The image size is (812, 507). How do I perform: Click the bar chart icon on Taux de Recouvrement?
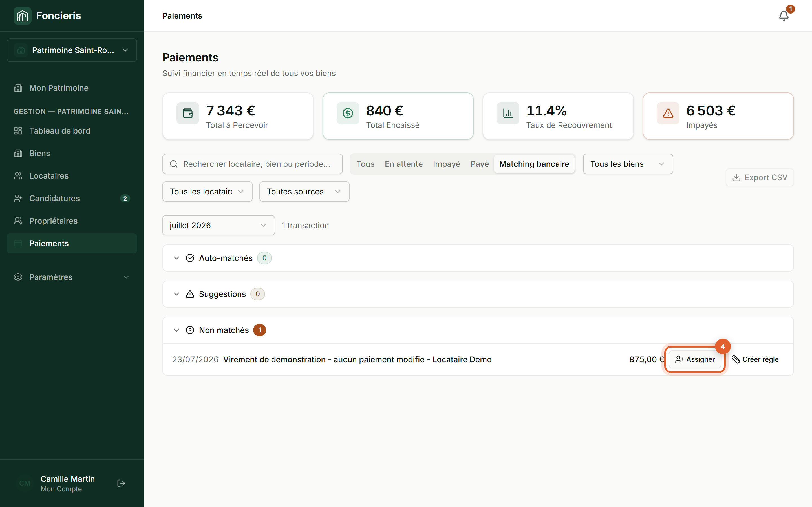click(x=508, y=113)
